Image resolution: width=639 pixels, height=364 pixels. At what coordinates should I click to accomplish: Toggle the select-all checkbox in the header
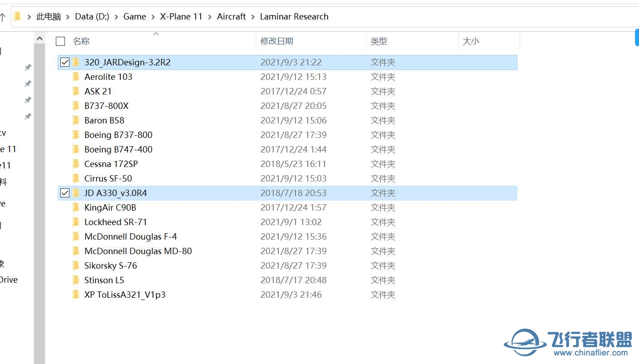[60, 41]
